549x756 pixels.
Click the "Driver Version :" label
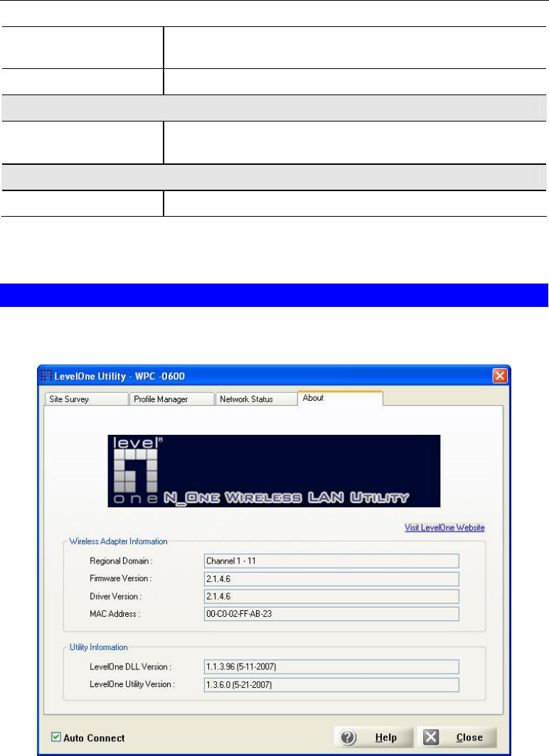click(116, 596)
